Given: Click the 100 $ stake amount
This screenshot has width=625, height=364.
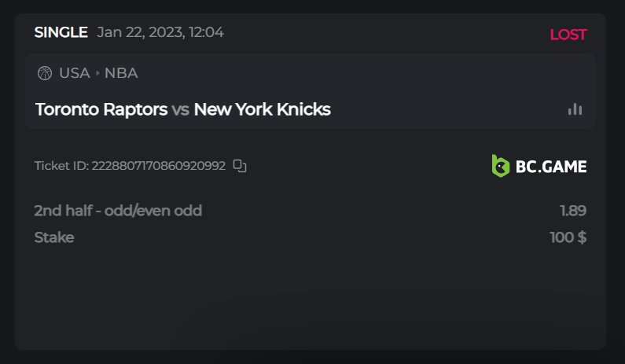Looking at the screenshot, I should (568, 237).
